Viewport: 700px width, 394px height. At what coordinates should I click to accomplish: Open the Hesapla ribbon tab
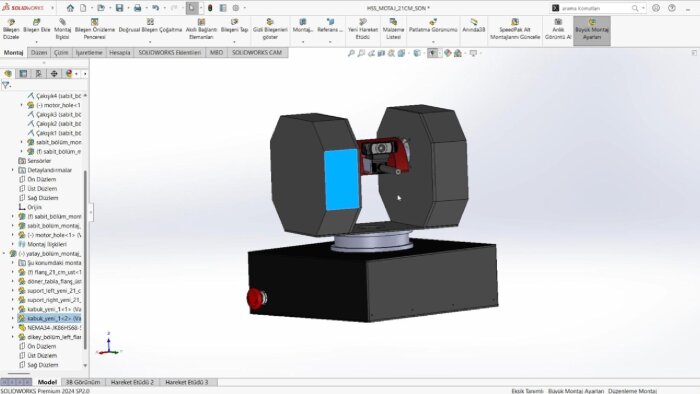click(120, 53)
